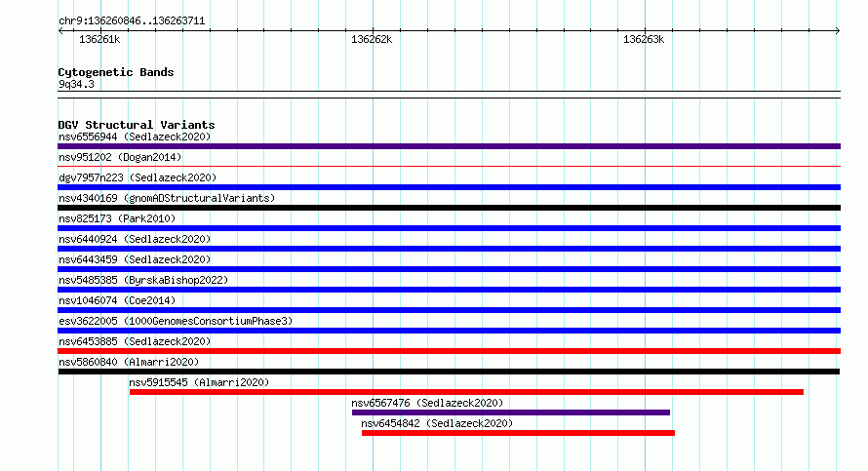This screenshot has height=471, width=868.
Task: Click blue bar under nsv825173
Action: pyautogui.click(x=449, y=228)
